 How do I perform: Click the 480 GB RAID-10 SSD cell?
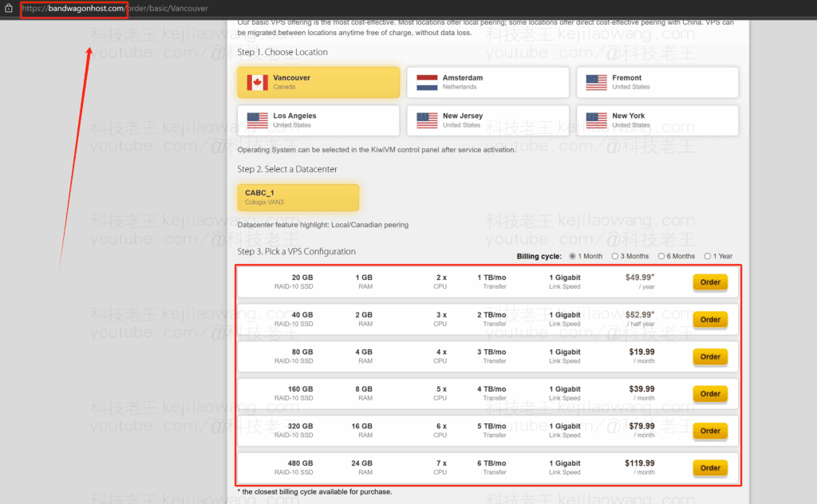[294, 467]
